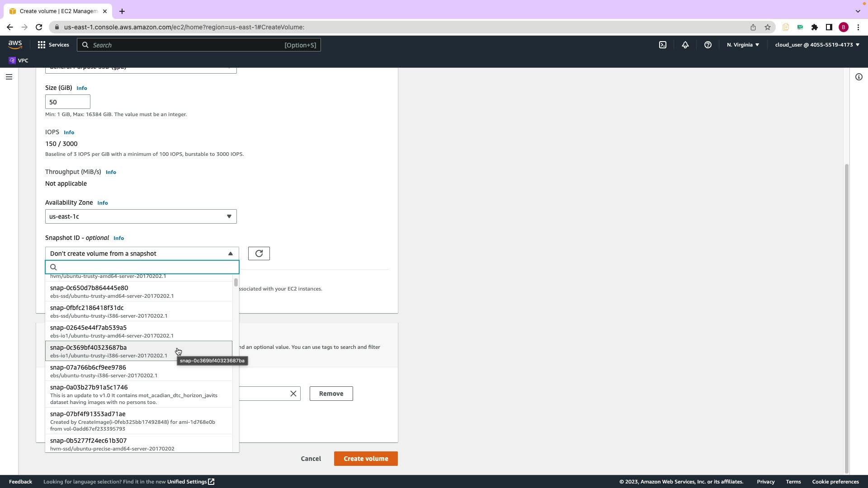Clear the tag field with X icon
This screenshot has height=488, width=868.
coord(293,394)
